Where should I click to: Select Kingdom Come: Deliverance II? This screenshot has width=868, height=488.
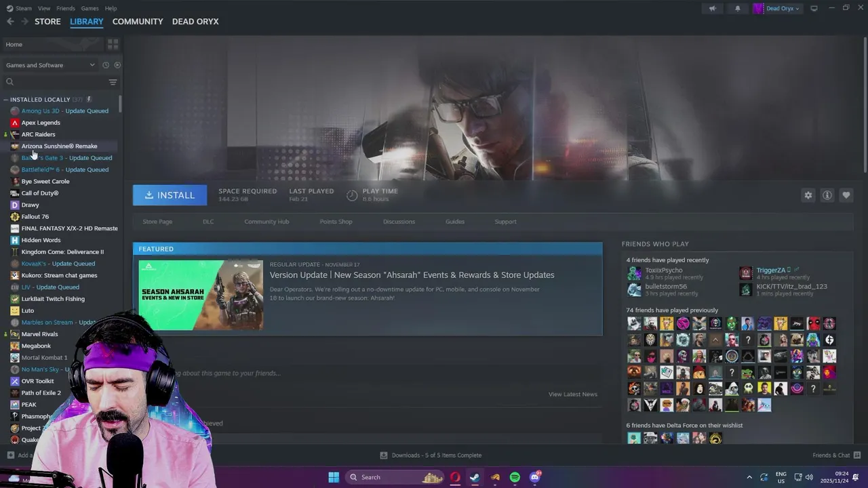[x=61, y=252]
